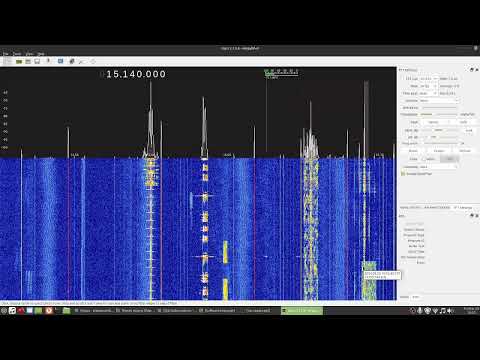Click the music note tray icon

pyautogui.click(x=442, y=311)
